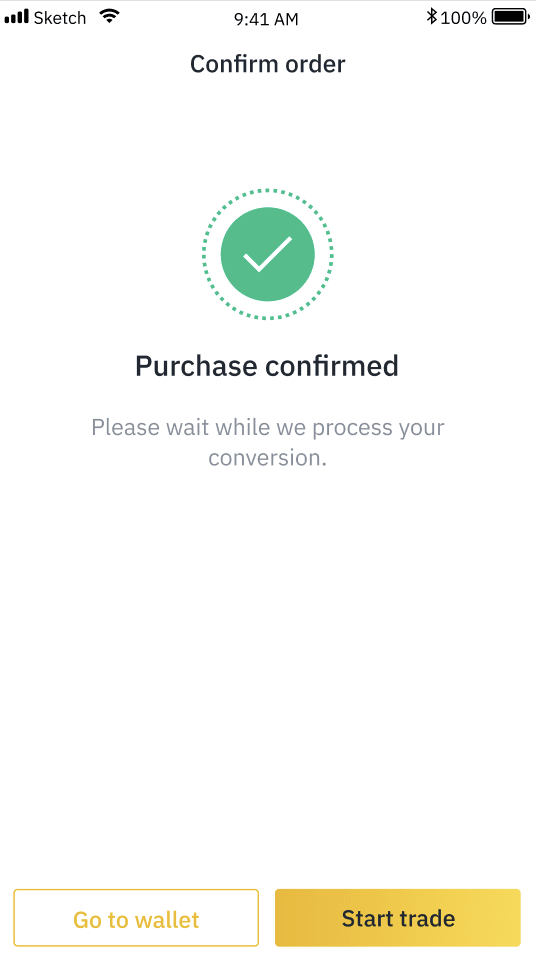The width and height of the screenshot is (536, 958).
Task: Tap the green success checkmark circle
Action: coord(268,254)
